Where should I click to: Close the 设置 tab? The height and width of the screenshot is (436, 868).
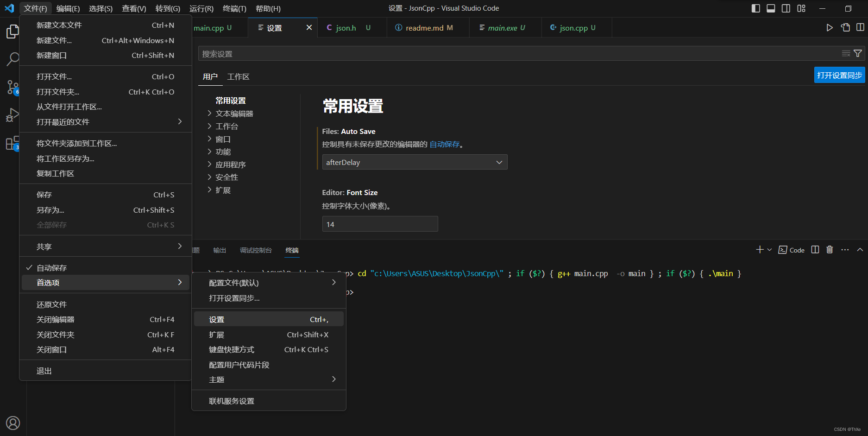pos(309,28)
